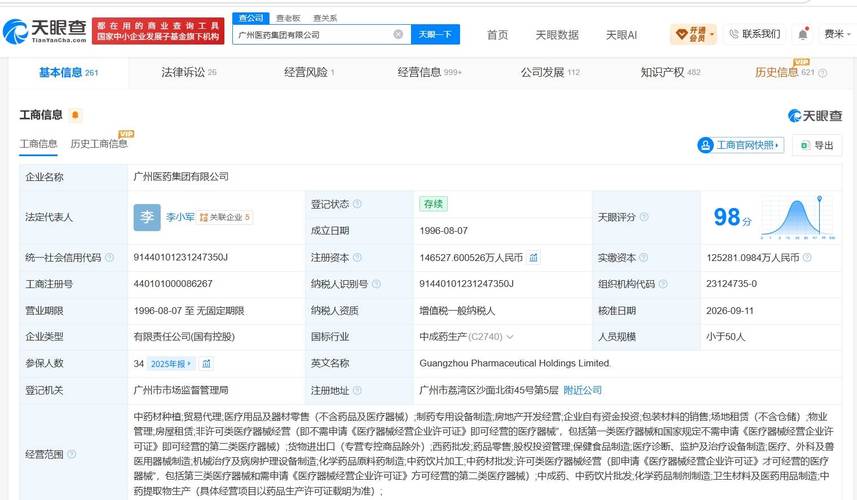This screenshot has height=500, width=857.
Task: Open the 2025年报 year selector
Action: click(171, 363)
